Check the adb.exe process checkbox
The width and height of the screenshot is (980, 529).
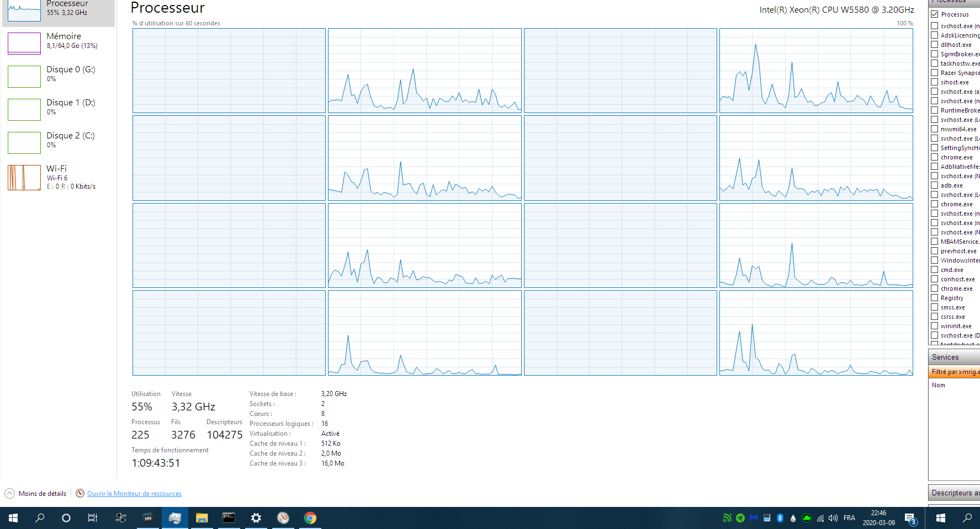pyautogui.click(x=934, y=185)
